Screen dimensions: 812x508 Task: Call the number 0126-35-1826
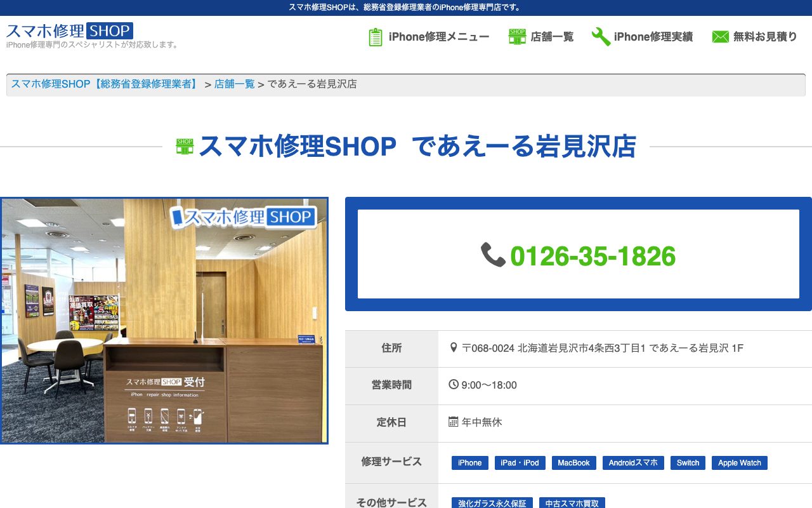click(593, 256)
